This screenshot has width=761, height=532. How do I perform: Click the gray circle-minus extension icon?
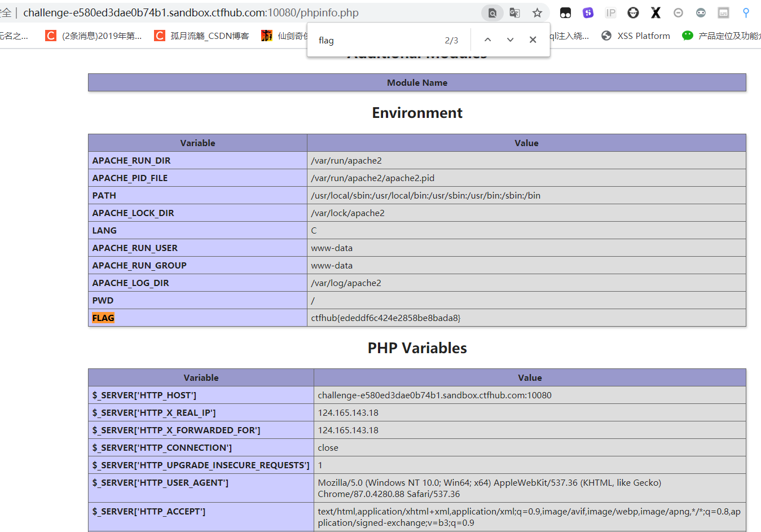(678, 13)
